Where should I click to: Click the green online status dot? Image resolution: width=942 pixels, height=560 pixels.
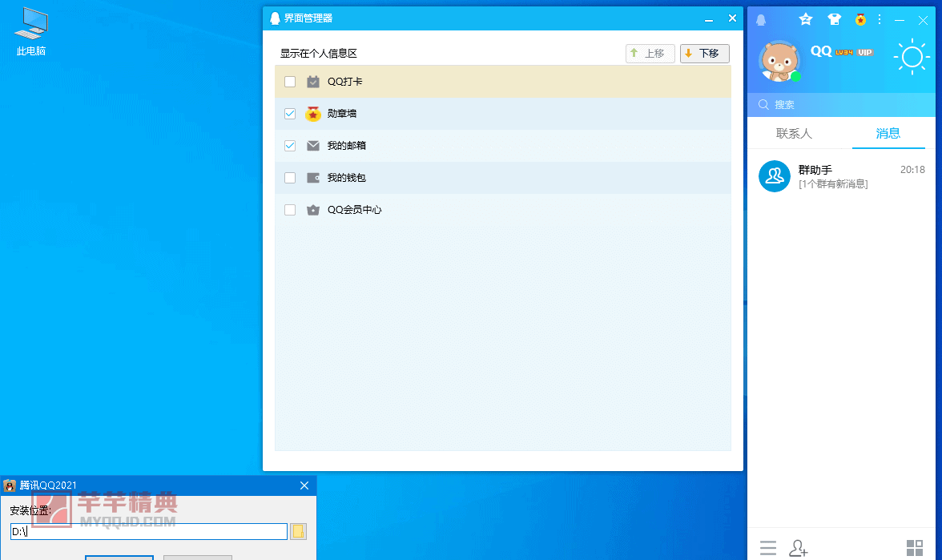click(795, 76)
